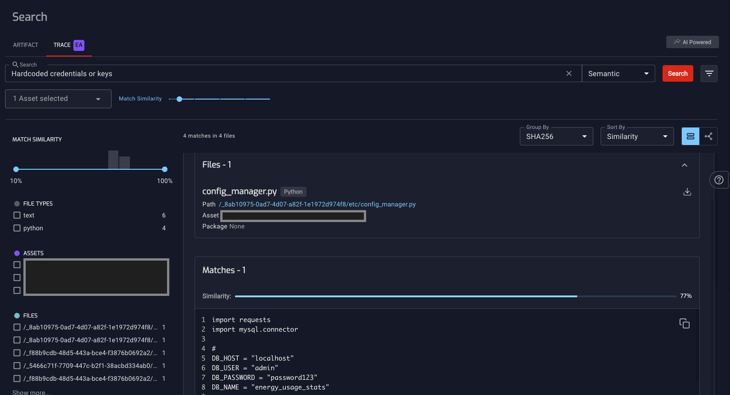Open the help question mark icon

coord(719,180)
